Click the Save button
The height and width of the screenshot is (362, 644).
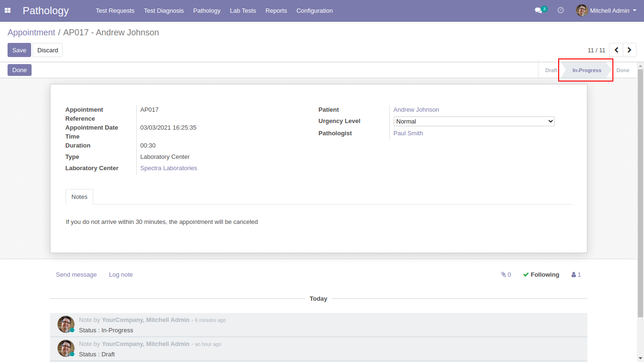tap(19, 50)
